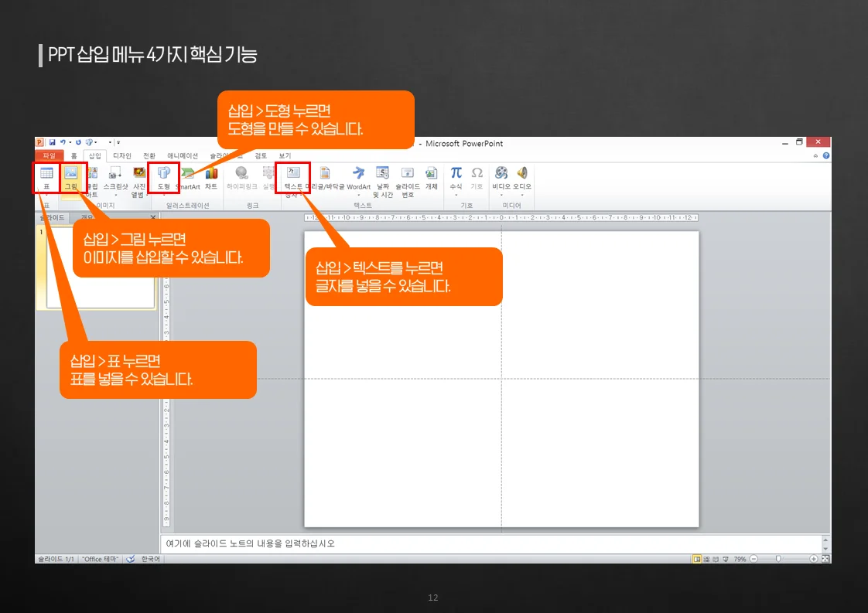Expand the 오디오 (Audio) dropdown
The height and width of the screenshot is (613, 868).
tap(522, 195)
